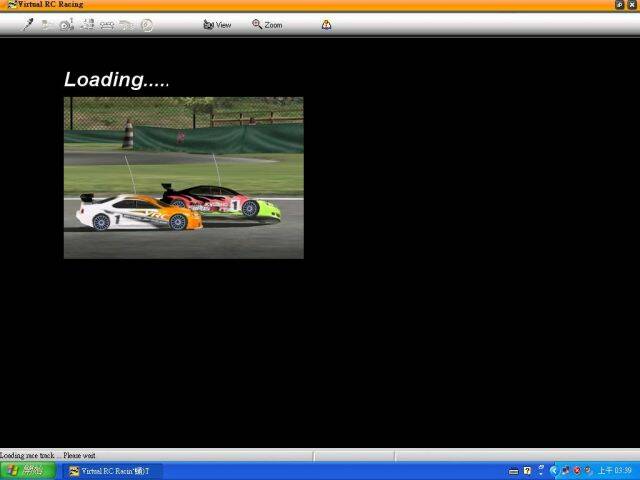
Task: Expand hidden tray icons with the arrow
Action: coord(553,471)
